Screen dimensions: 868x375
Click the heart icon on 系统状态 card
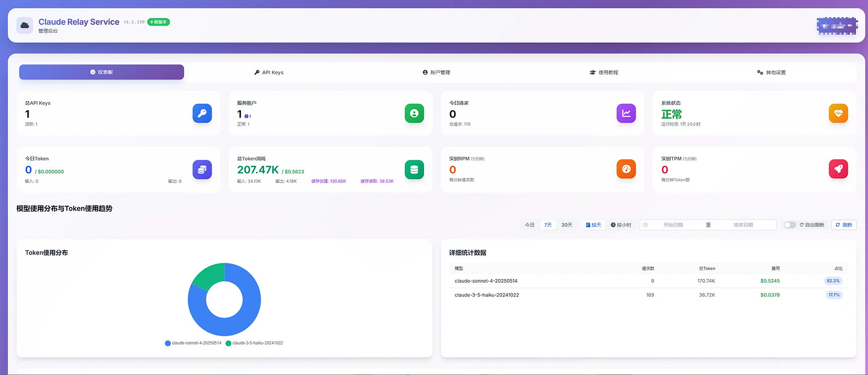click(x=838, y=113)
